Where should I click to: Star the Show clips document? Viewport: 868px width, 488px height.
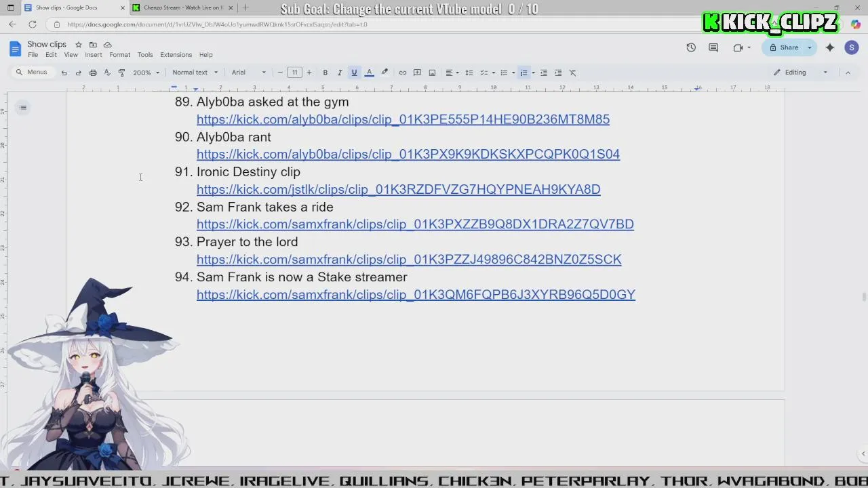tap(79, 45)
